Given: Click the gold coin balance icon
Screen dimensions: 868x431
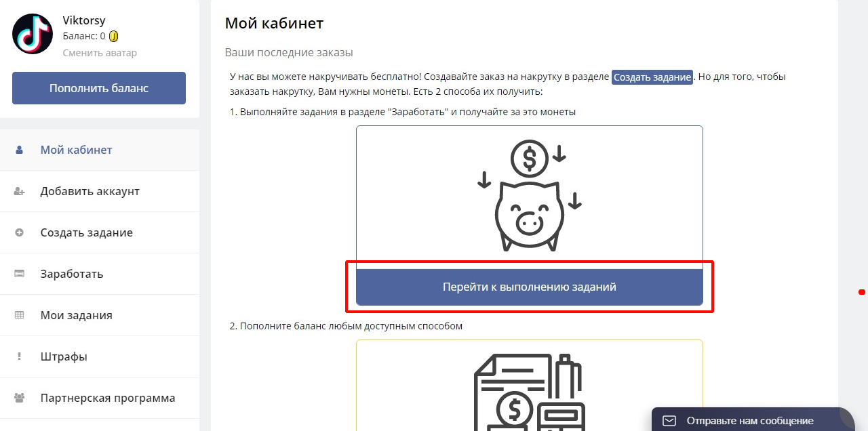Looking at the screenshot, I should (x=114, y=37).
